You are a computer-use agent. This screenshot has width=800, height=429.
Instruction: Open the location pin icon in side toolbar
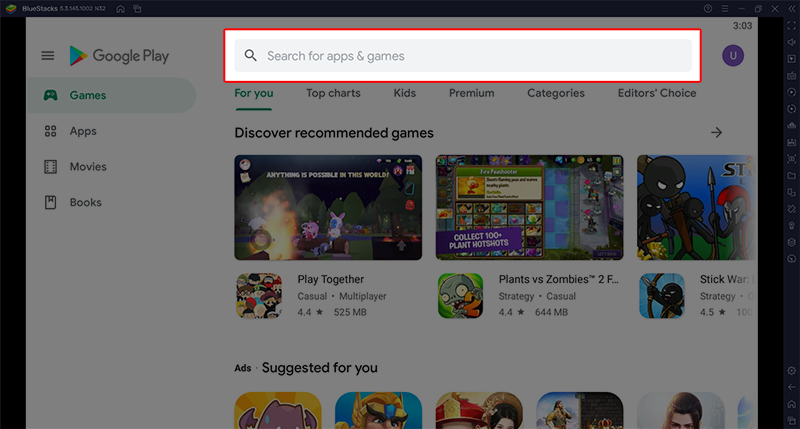tap(791, 225)
